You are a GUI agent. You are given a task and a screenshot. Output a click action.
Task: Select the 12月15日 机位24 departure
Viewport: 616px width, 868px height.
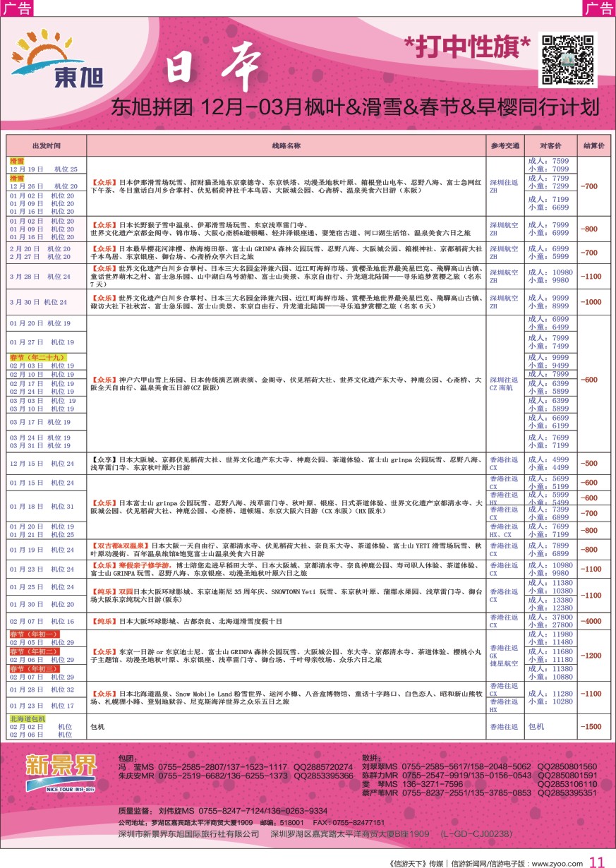(x=42, y=464)
